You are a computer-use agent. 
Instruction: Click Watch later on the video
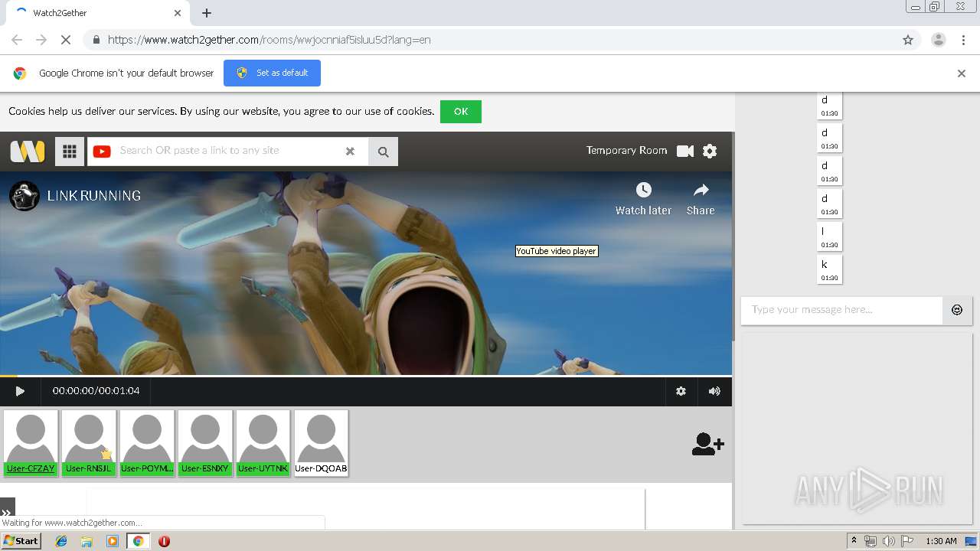643,199
